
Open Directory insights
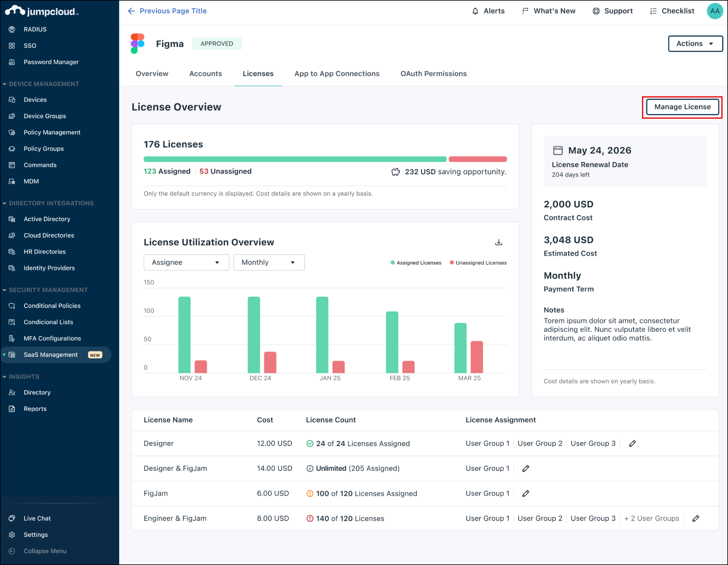click(37, 392)
